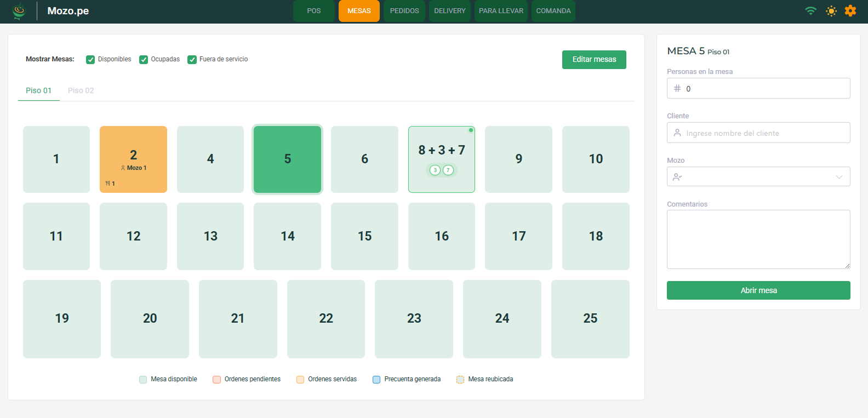
Task: Open settings gear icon
Action: 850,11
